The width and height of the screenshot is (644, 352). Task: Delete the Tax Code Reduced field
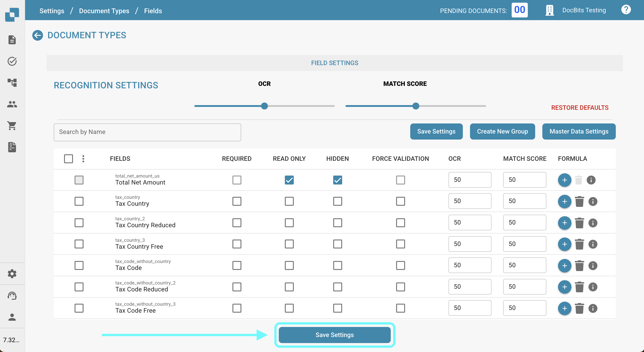(x=579, y=287)
